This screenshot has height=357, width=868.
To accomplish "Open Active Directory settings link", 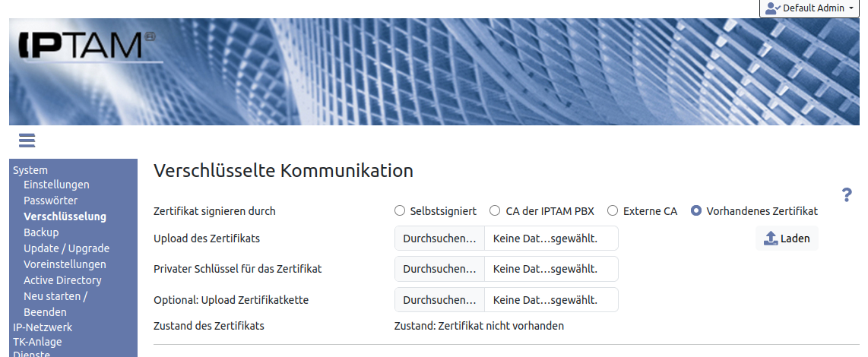I will [62, 280].
